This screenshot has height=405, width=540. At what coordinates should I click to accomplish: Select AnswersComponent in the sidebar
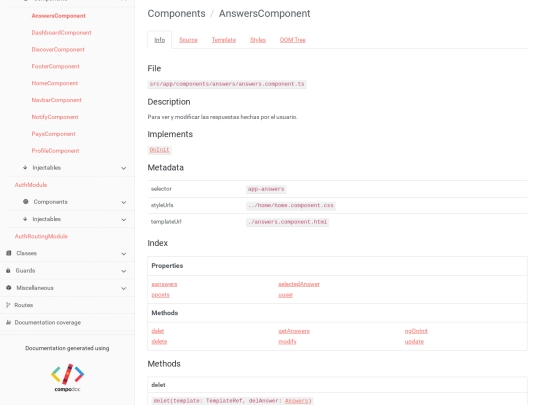[x=59, y=16]
